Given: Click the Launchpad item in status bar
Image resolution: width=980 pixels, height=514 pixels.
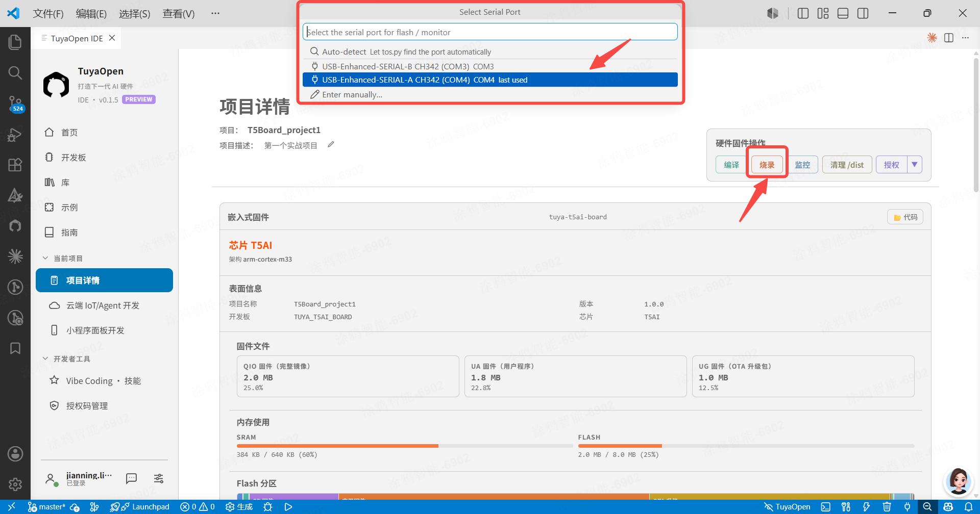Looking at the screenshot, I should coord(145,507).
